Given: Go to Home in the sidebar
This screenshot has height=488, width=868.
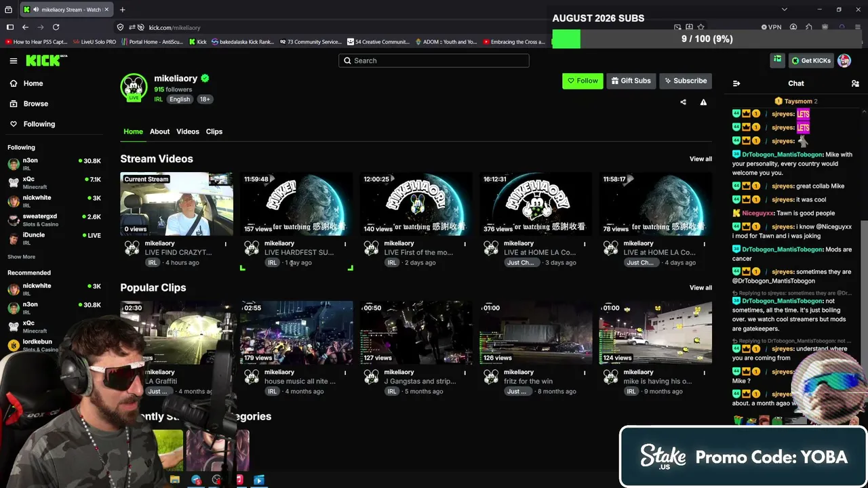Looking at the screenshot, I should (33, 83).
